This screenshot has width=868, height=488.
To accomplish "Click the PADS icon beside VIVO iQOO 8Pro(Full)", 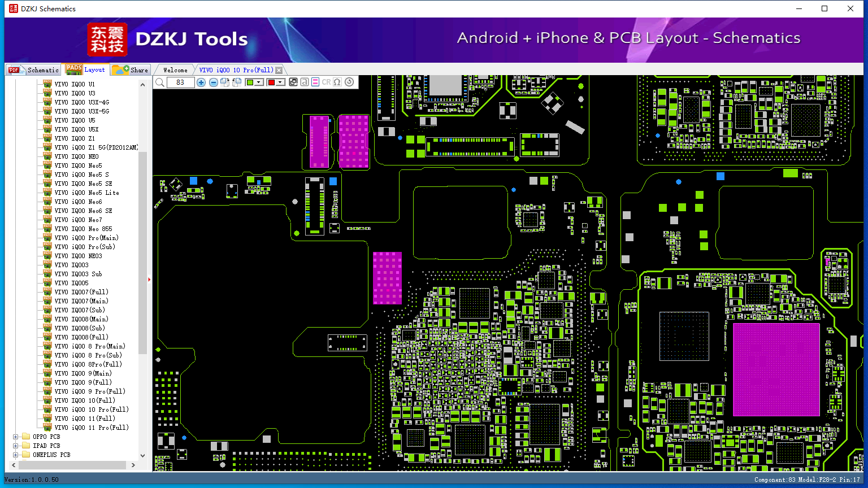I will 48,364.
